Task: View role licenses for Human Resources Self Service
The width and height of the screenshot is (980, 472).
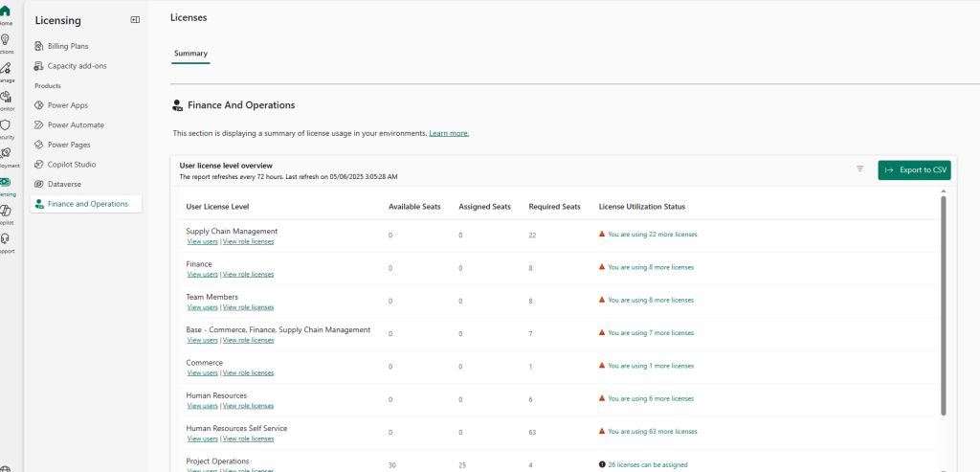Action: [x=248, y=438]
